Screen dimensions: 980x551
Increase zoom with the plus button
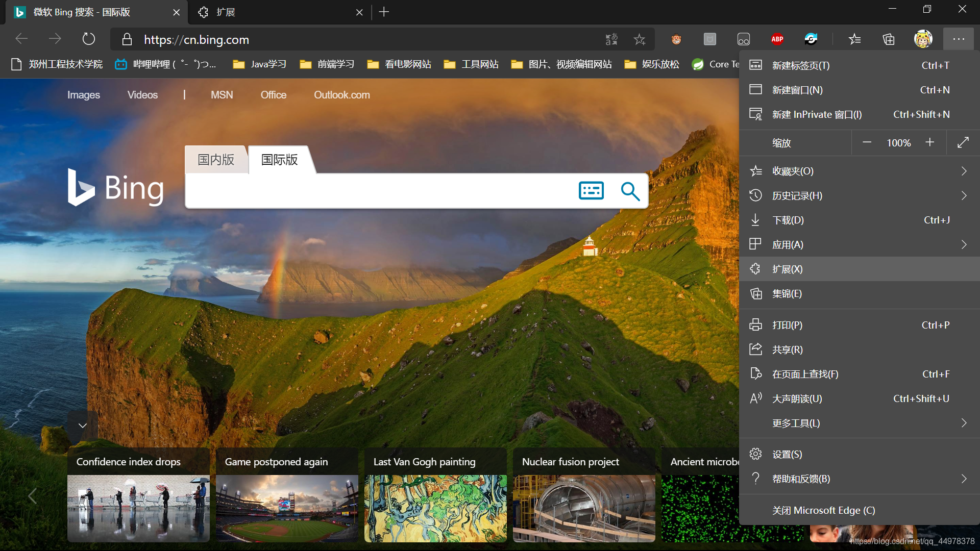[x=929, y=143]
